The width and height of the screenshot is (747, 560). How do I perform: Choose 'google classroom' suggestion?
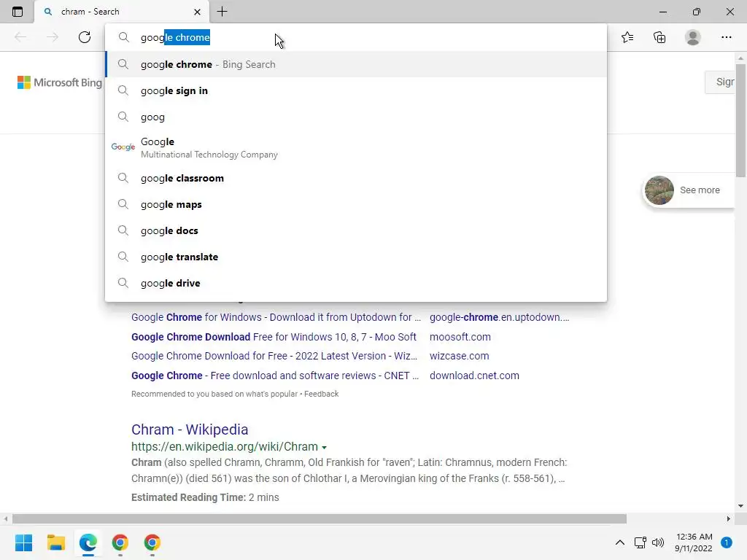click(356, 178)
